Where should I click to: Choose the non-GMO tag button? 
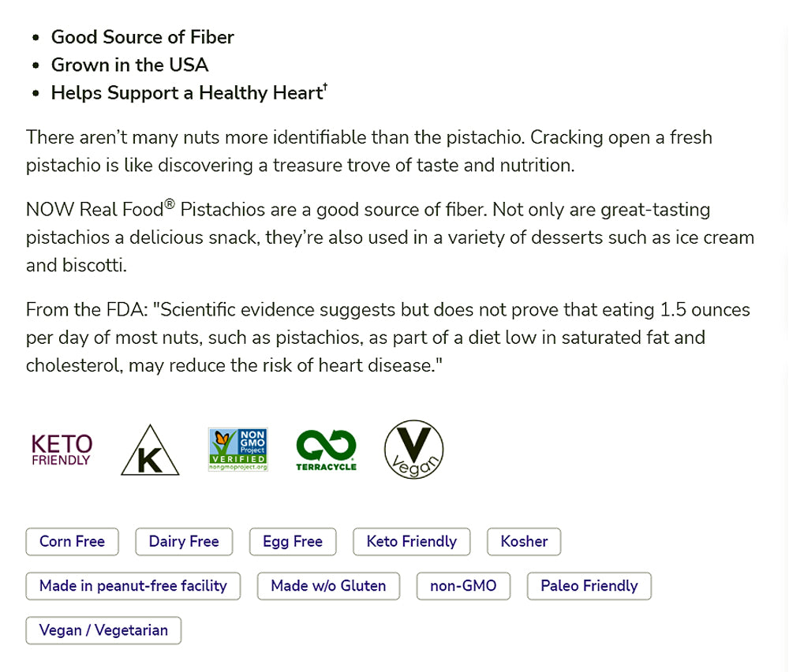(x=463, y=586)
